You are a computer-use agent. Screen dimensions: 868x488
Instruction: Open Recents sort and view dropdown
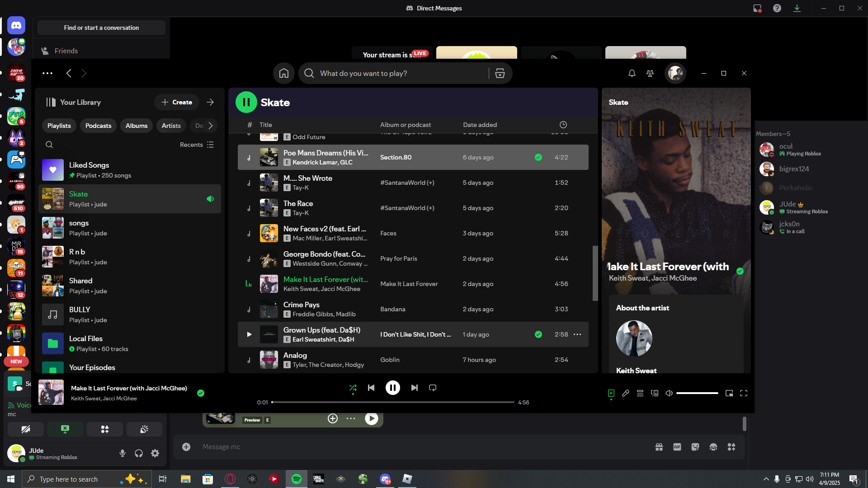point(197,145)
